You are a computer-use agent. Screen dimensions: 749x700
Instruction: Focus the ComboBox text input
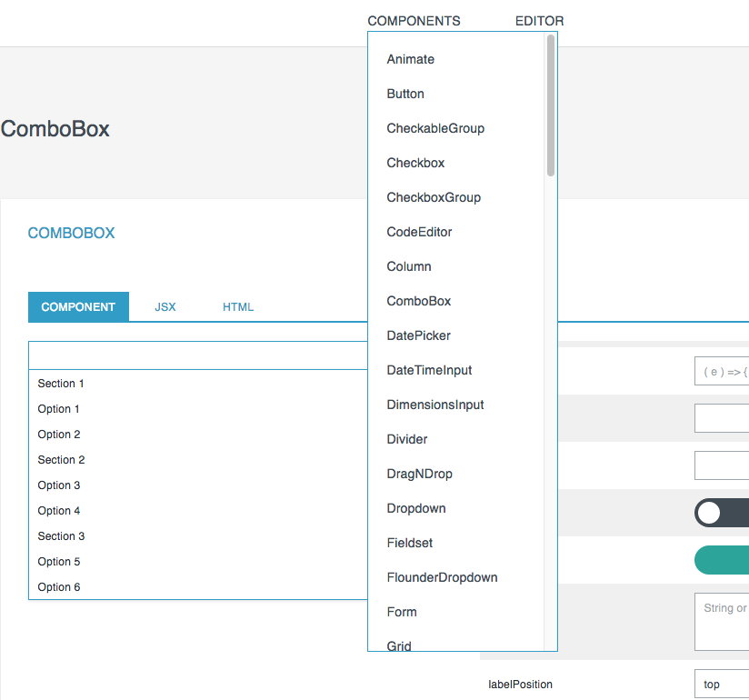tap(198, 355)
